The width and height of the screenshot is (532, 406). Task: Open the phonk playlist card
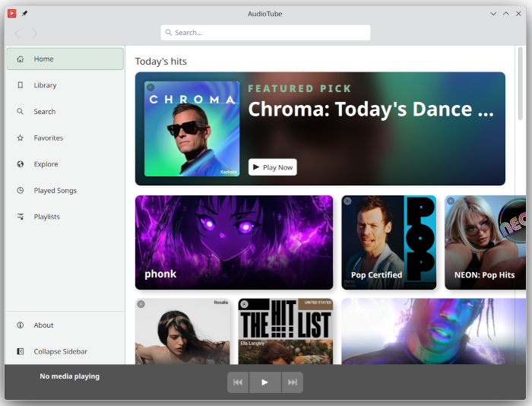click(x=234, y=243)
